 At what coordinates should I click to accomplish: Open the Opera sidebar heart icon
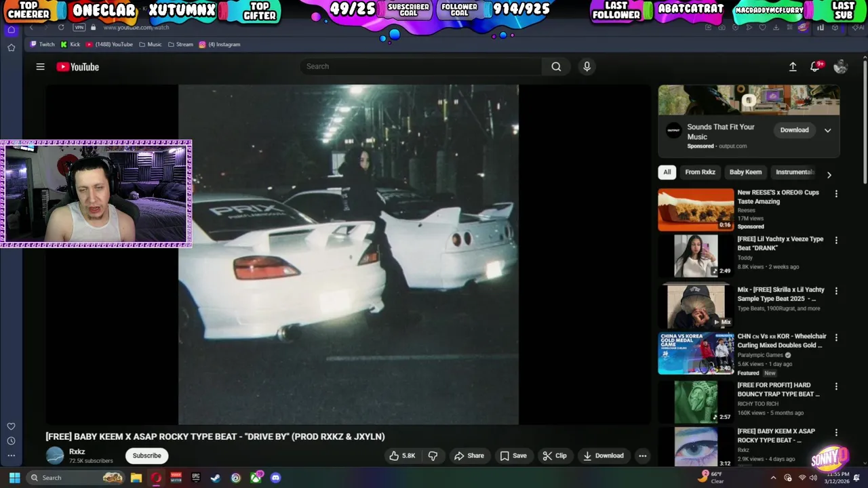[11, 426]
